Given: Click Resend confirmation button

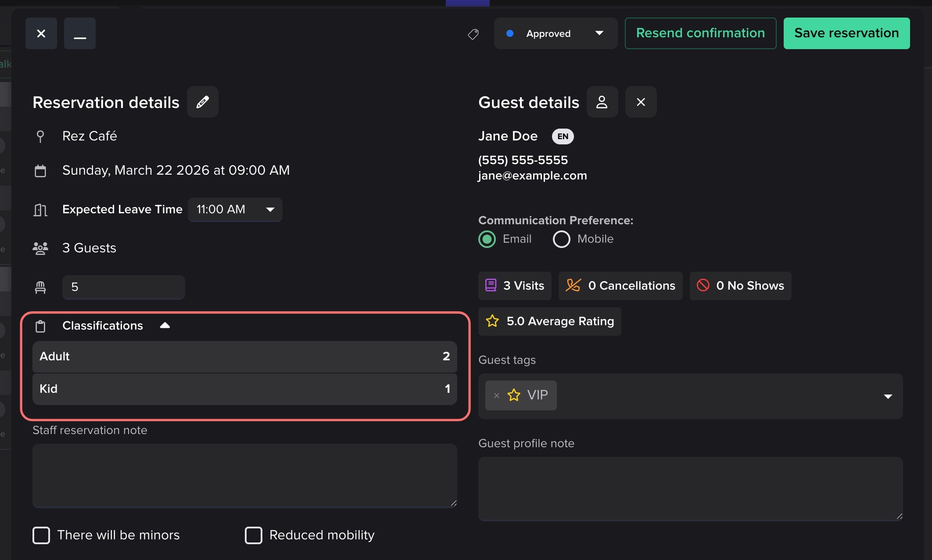Looking at the screenshot, I should pyautogui.click(x=700, y=33).
